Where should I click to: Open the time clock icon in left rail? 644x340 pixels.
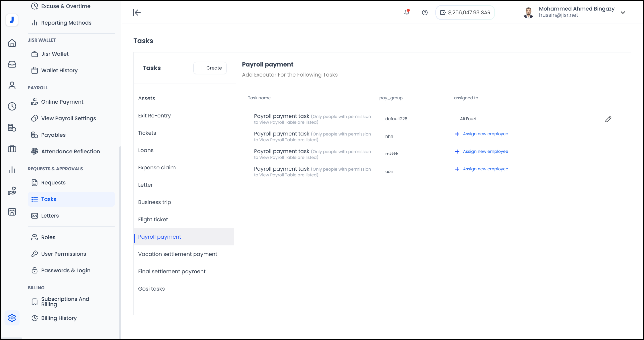12,106
